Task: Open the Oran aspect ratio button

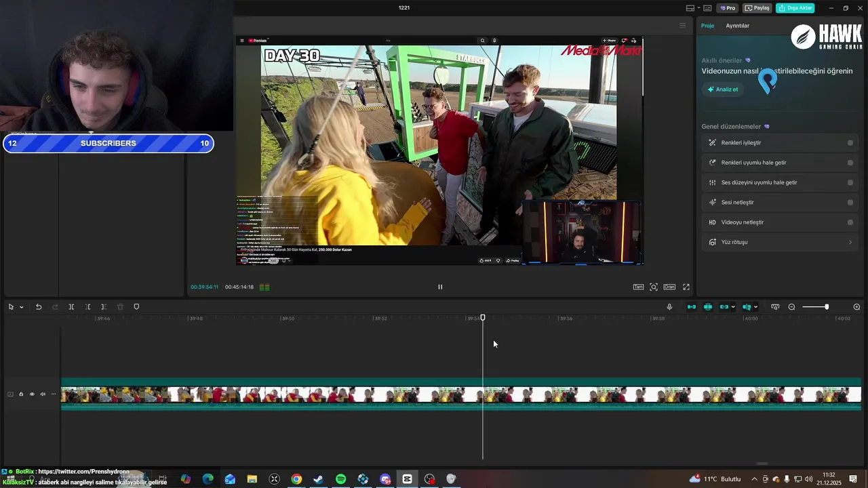Action: point(669,287)
